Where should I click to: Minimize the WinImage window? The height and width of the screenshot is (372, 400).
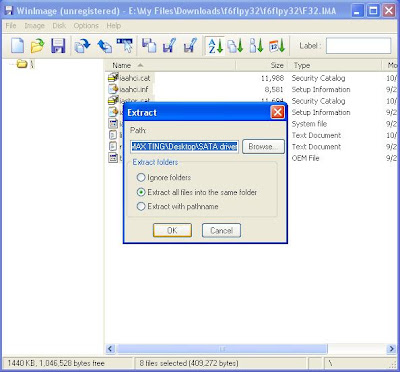(357, 11)
